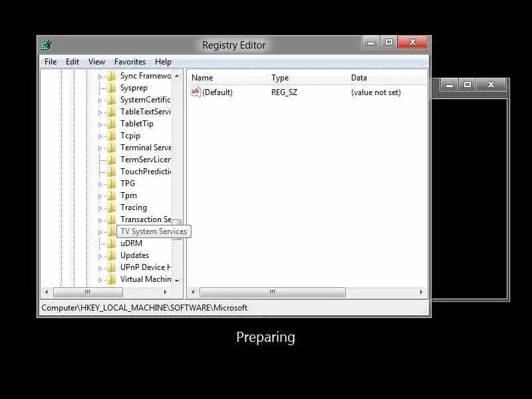The height and width of the screenshot is (399, 532).
Task: Click the (value not set) data cell
Action: pos(376,92)
